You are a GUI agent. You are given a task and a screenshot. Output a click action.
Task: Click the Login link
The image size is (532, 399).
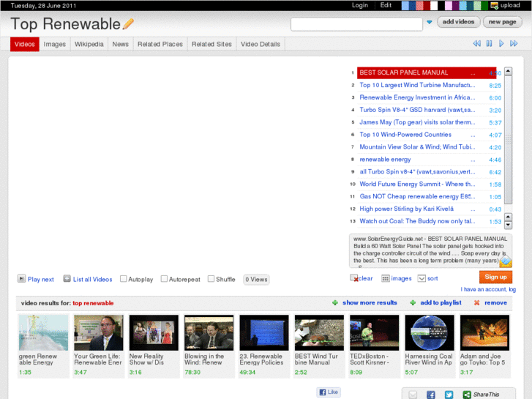pyautogui.click(x=360, y=5)
